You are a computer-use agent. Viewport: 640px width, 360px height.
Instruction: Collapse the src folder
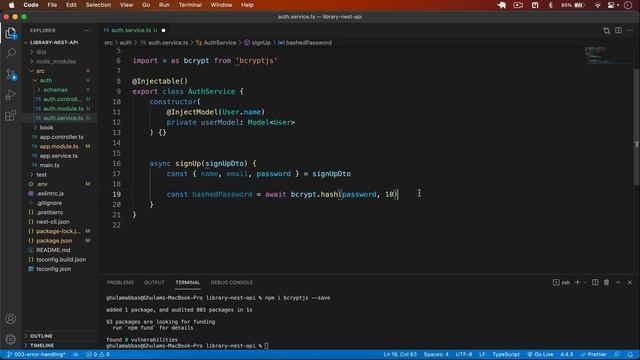[x=40, y=71]
